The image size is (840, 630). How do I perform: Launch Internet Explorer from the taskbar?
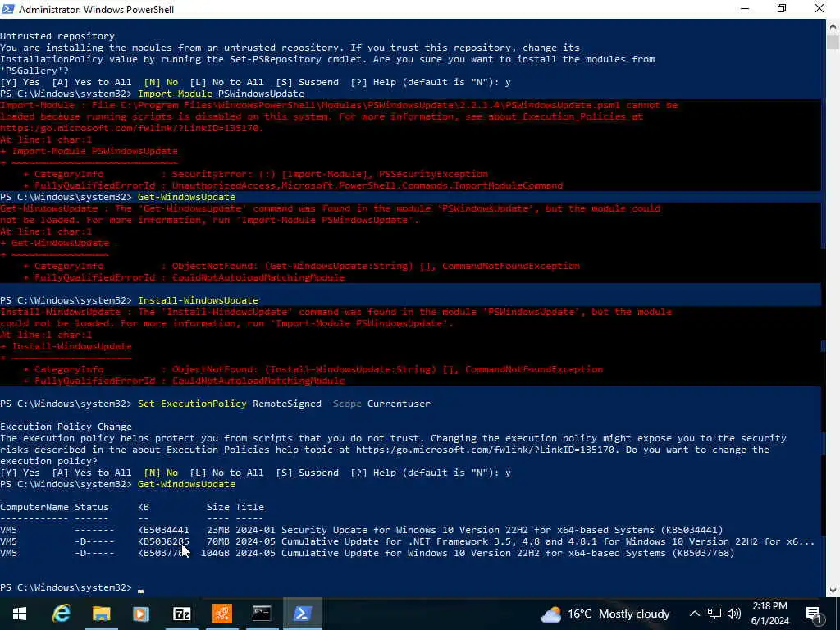(61, 614)
